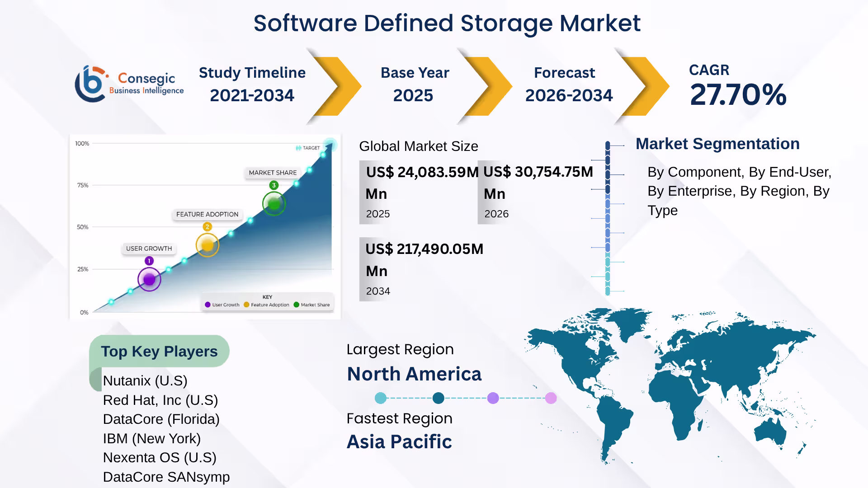Viewport: 868px width, 488px height.
Task: Click the Top Key Players label
Action: point(159,352)
